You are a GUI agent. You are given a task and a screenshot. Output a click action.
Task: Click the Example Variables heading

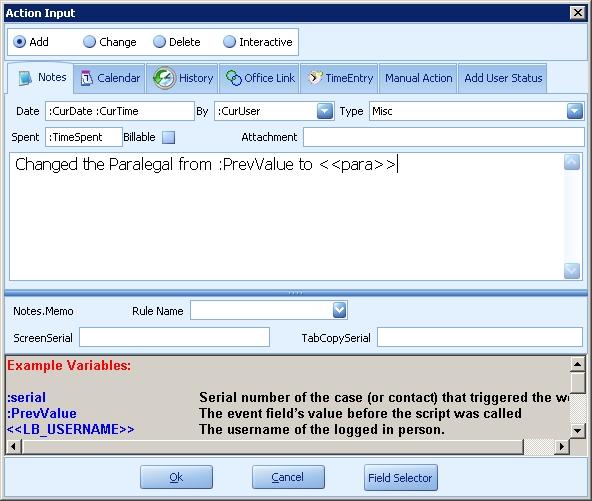[69, 365]
